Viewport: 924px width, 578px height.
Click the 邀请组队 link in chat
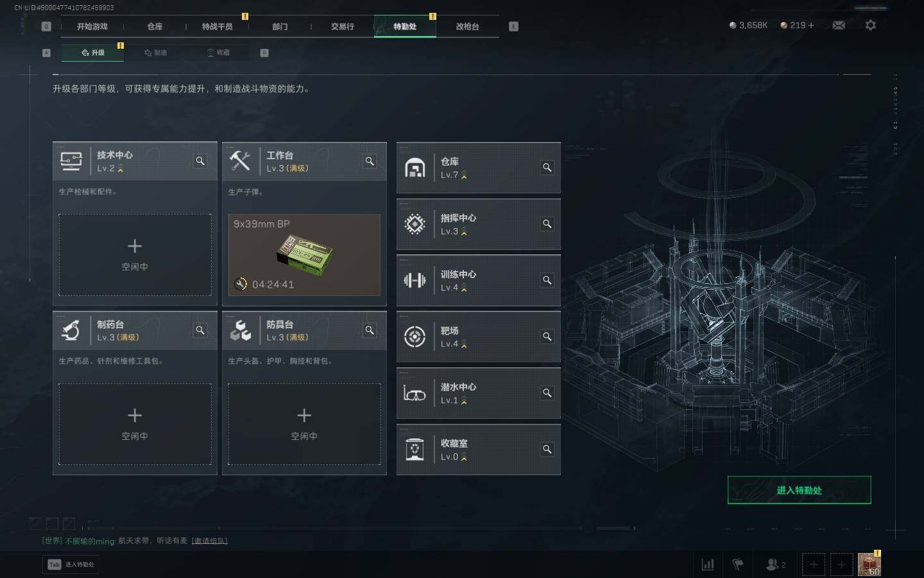pos(209,541)
